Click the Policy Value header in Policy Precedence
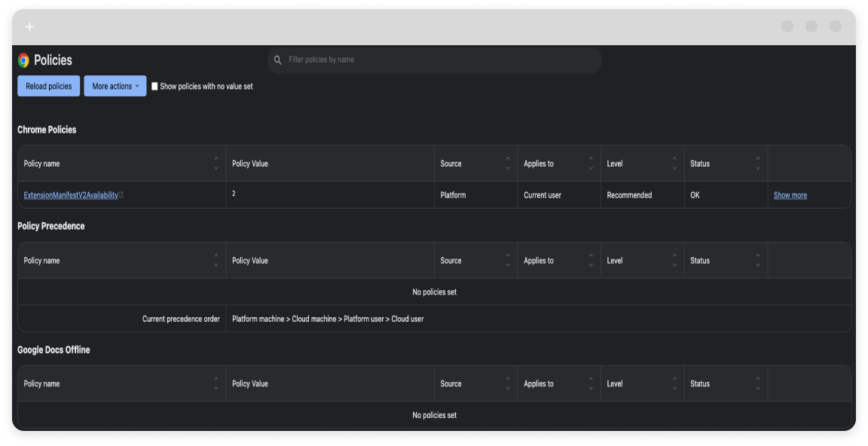Screen dimensions: 868x446 coord(250,260)
